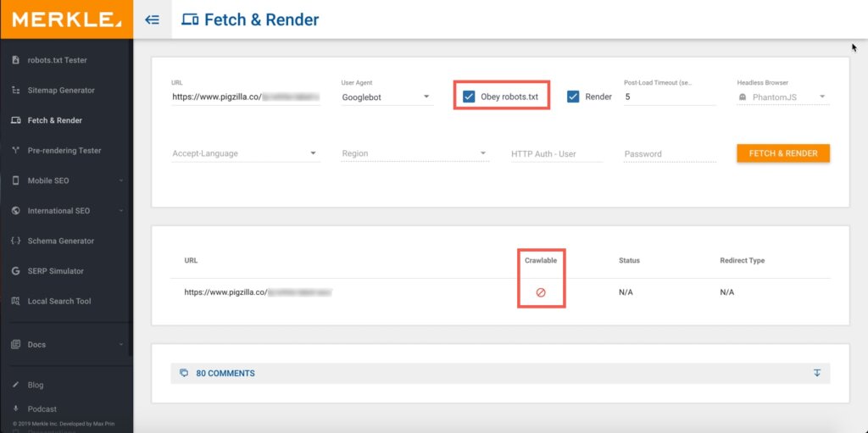Click the robots.txt Tester file icon
This screenshot has width=868, height=433.
pos(15,60)
